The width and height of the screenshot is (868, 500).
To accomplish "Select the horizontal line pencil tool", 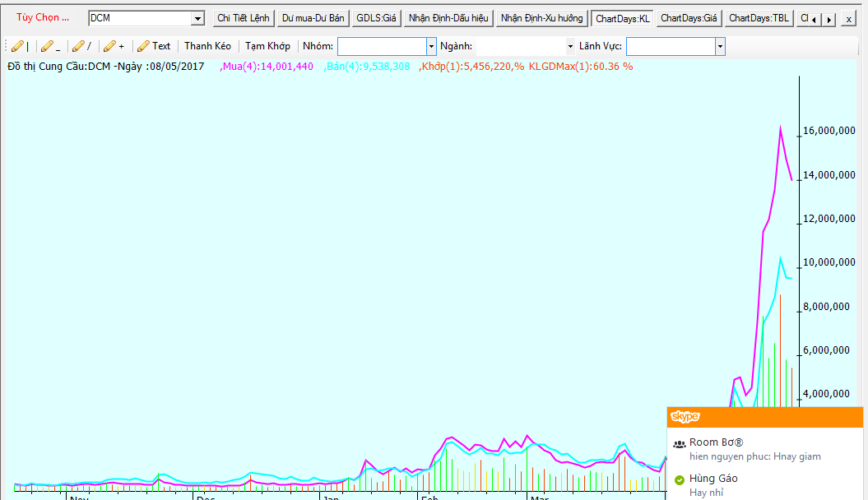I will pos(50,46).
